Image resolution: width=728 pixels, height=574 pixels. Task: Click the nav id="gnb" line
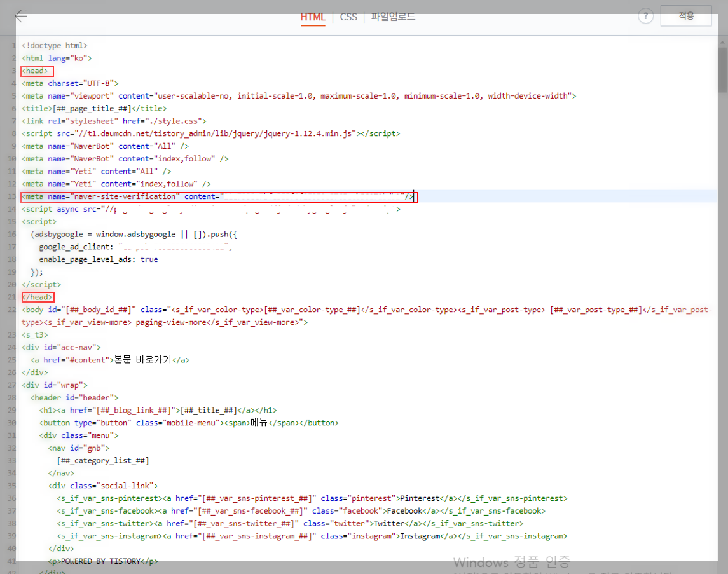coord(78,448)
